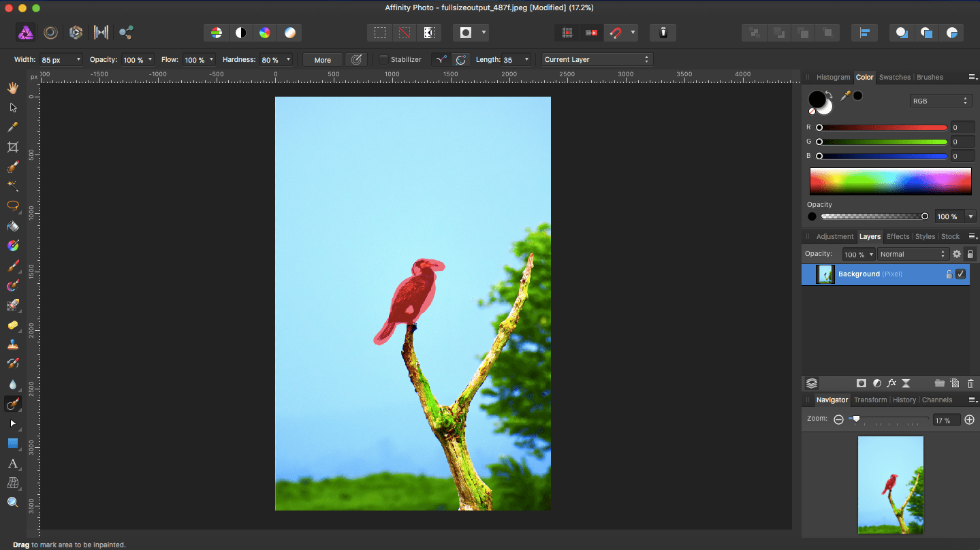This screenshot has width=980, height=550.
Task: Open the History panel tab
Action: [x=904, y=400]
